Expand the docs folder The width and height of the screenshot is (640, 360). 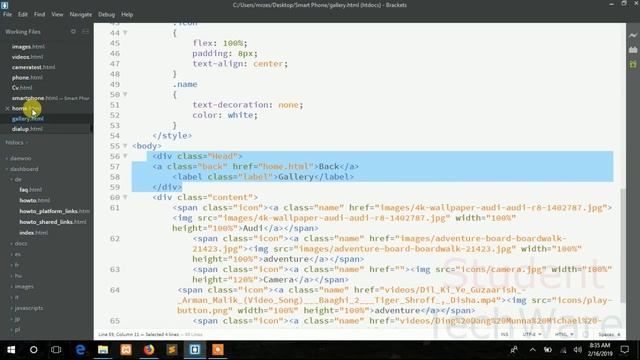pos(20,243)
